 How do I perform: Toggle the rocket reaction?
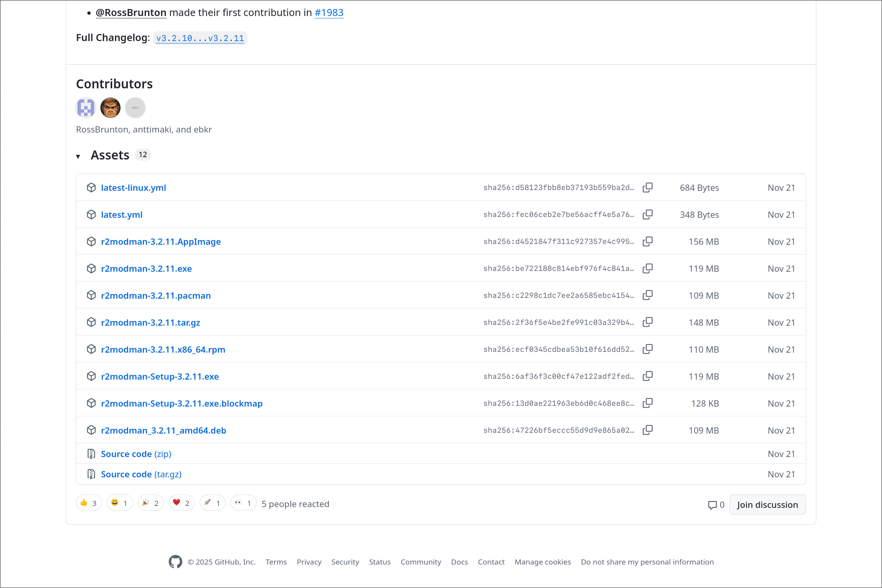[x=212, y=503]
